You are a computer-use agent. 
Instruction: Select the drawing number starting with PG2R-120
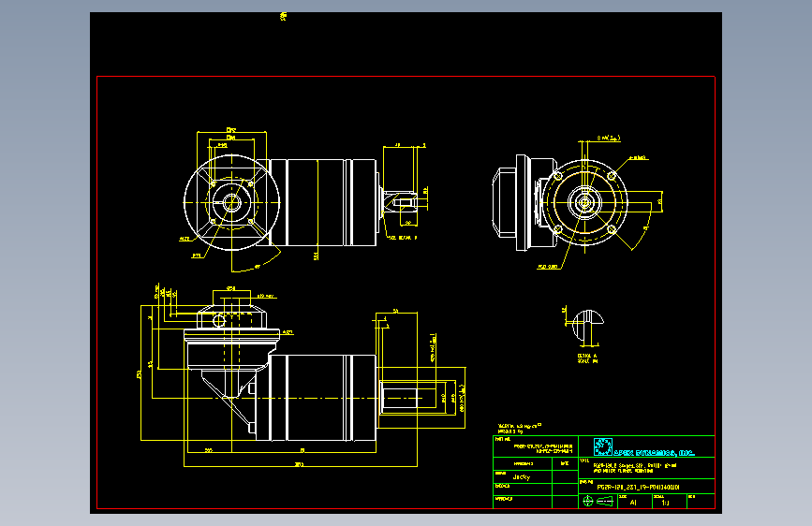tap(638, 488)
